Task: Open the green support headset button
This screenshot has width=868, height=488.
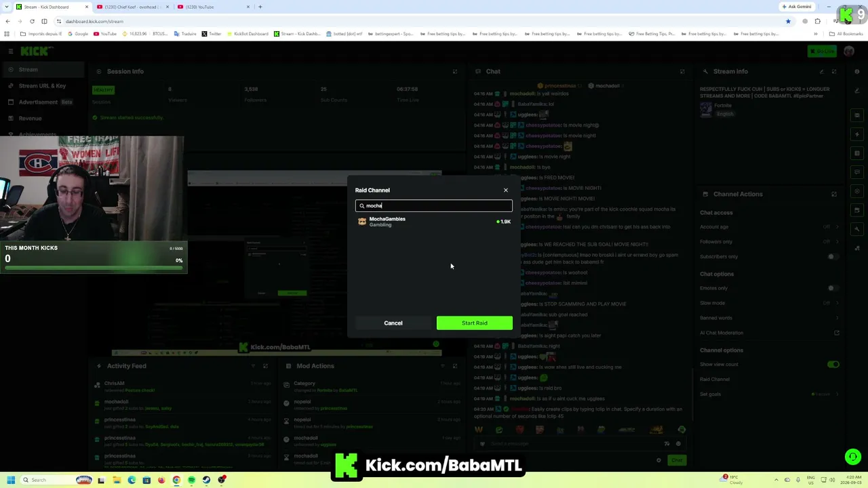Action: coord(852,457)
